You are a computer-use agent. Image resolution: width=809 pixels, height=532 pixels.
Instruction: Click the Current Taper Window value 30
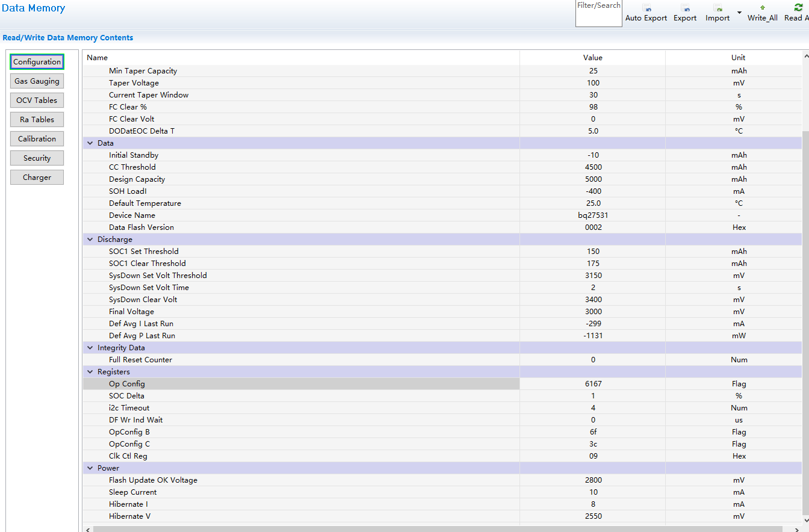(x=593, y=95)
